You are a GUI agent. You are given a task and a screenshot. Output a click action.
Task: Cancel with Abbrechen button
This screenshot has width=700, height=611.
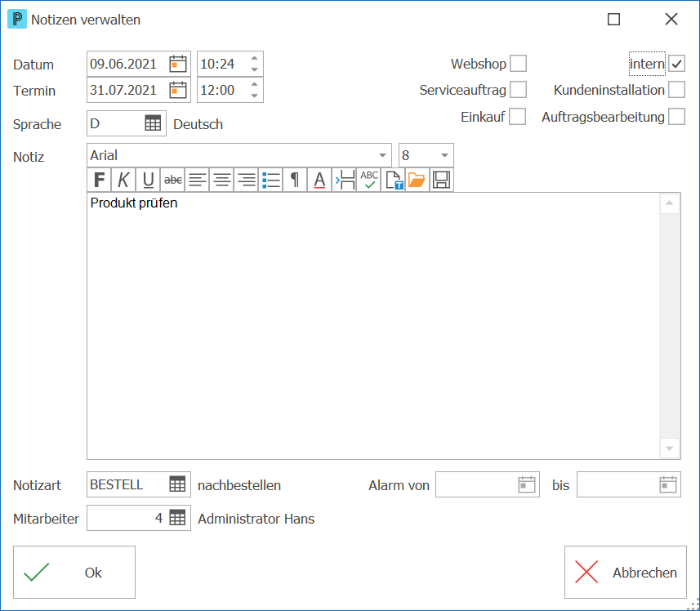[626, 572]
